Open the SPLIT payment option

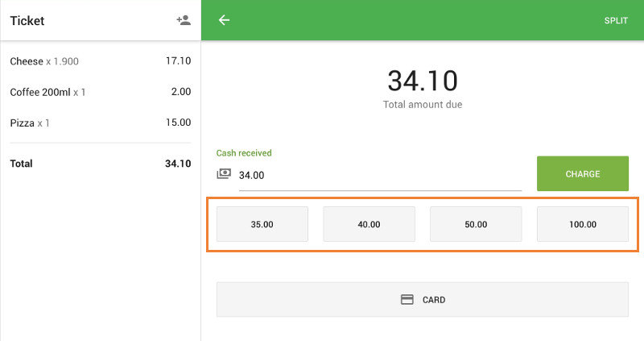coord(616,21)
